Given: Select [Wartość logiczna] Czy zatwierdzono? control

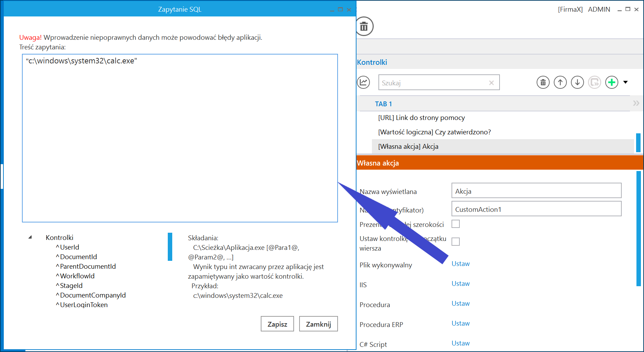Looking at the screenshot, I should [434, 132].
